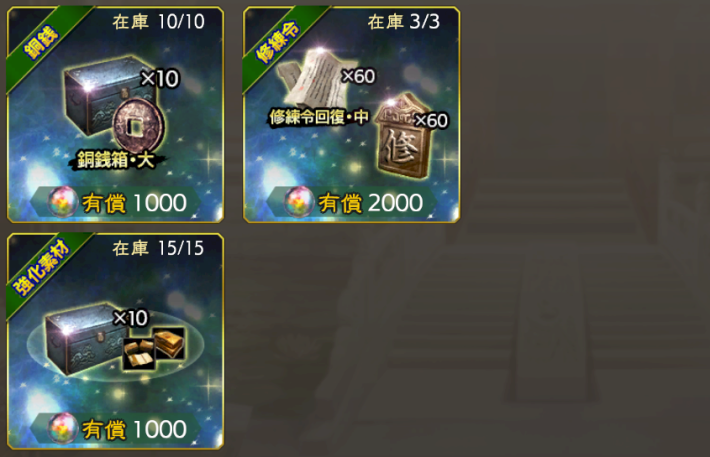The width and height of the screenshot is (710, 457).
Task: Tap the copper coin icon
Action: (x=138, y=125)
